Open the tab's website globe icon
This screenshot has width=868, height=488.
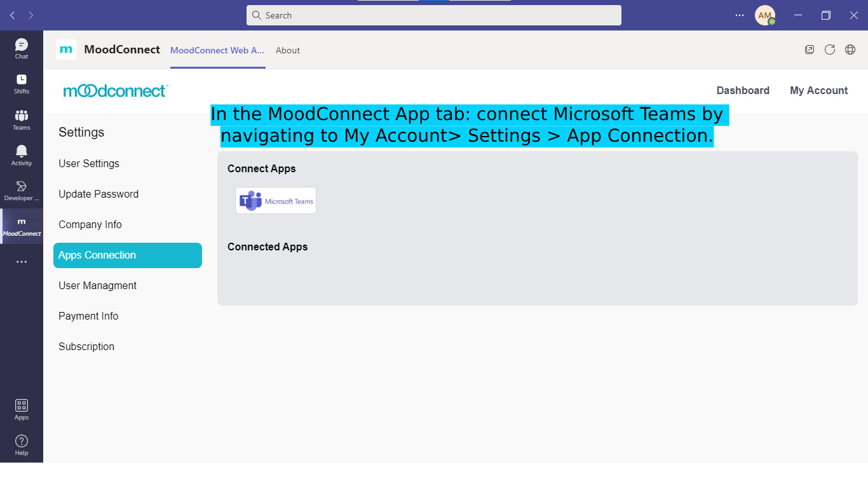point(850,50)
